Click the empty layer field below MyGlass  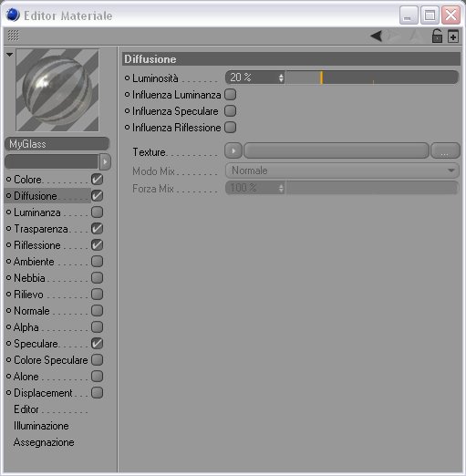[52, 161]
